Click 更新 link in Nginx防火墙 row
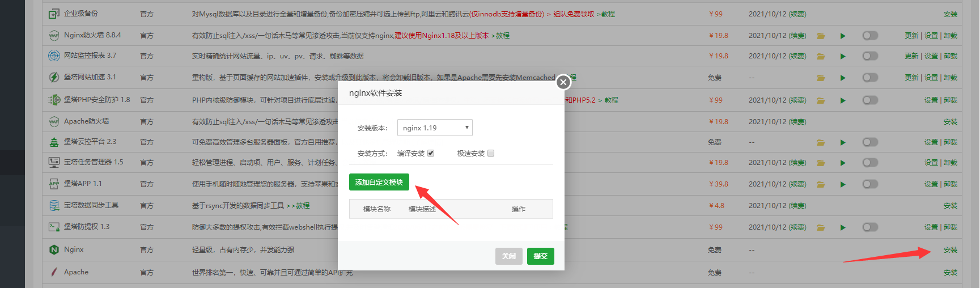 [x=911, y=36]
